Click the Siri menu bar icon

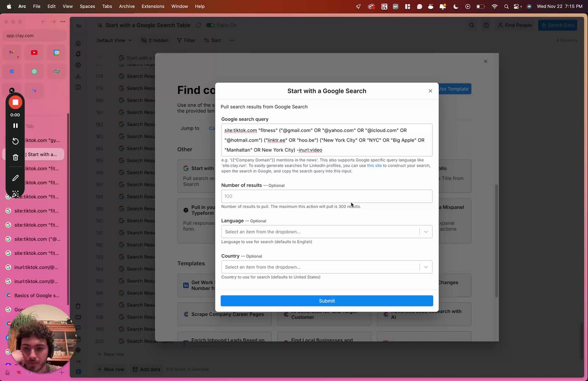(x=529, y=6)
